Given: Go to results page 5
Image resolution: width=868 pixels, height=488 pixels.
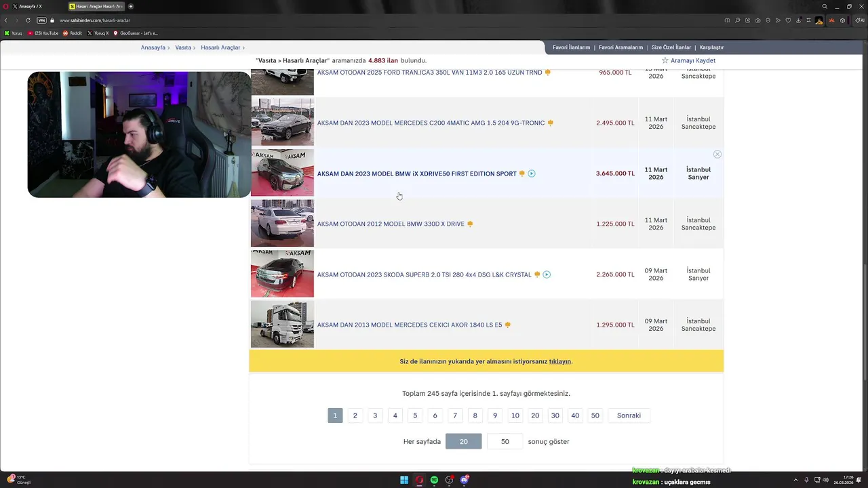Looking at the screenshot, I should click(x=415, y=415).
